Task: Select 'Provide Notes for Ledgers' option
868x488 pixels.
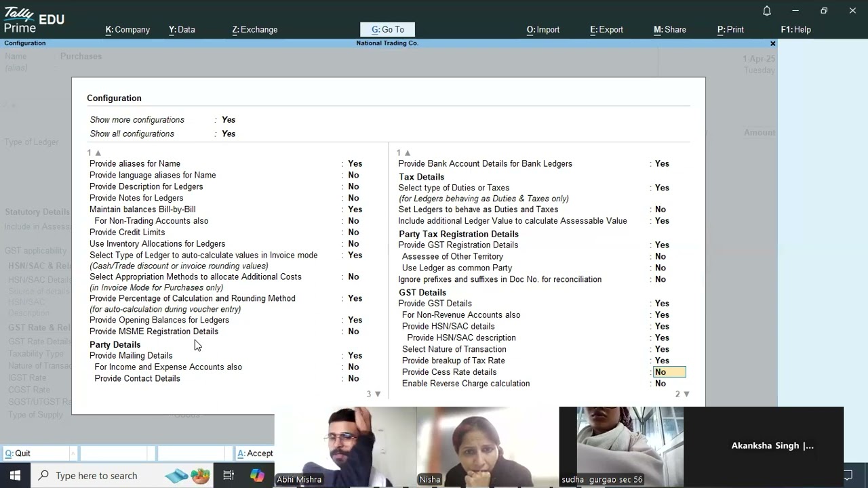Action: tap(136, 199)
